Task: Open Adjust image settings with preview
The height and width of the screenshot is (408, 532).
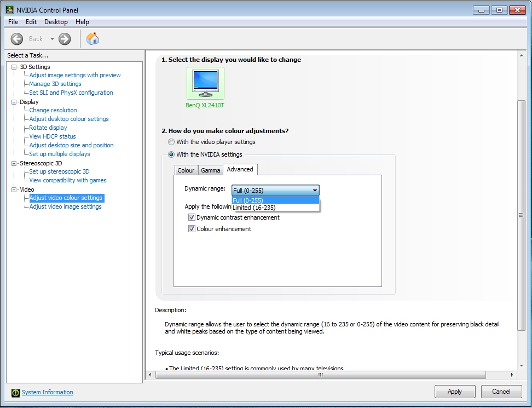Action: tap(75, 75)
